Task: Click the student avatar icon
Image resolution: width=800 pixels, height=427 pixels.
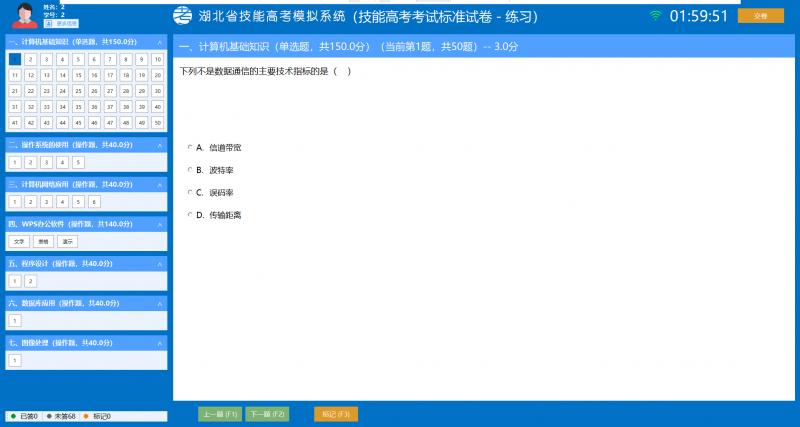Action: click(24, 15)
